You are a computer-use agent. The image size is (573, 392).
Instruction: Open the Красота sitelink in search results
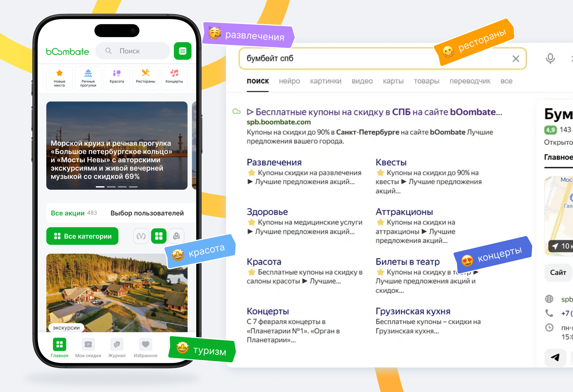tap(264, 262)
